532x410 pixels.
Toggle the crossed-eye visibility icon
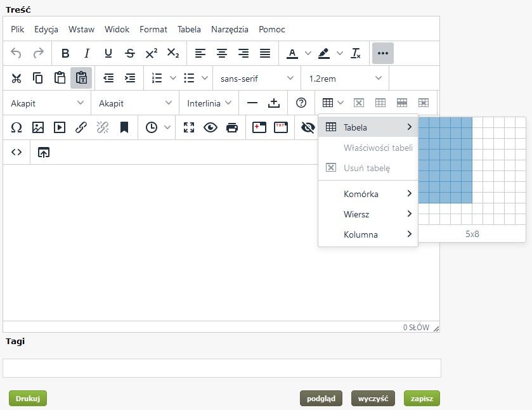tap(308, 127)
